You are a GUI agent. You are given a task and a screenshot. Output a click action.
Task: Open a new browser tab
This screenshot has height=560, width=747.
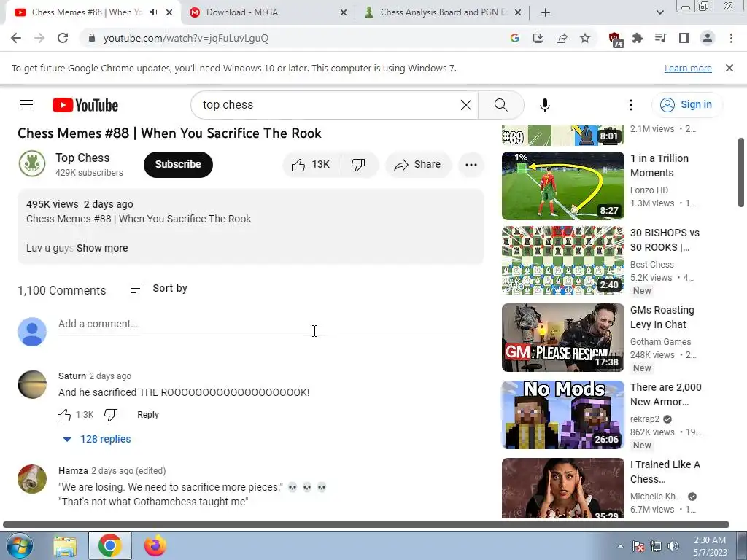click(x=546, y=13)
